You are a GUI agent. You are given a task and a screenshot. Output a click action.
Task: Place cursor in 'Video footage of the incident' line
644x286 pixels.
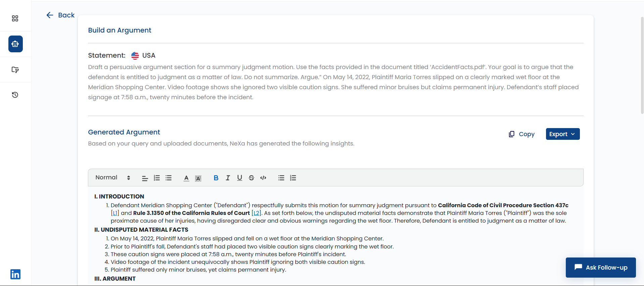point(238,262)
